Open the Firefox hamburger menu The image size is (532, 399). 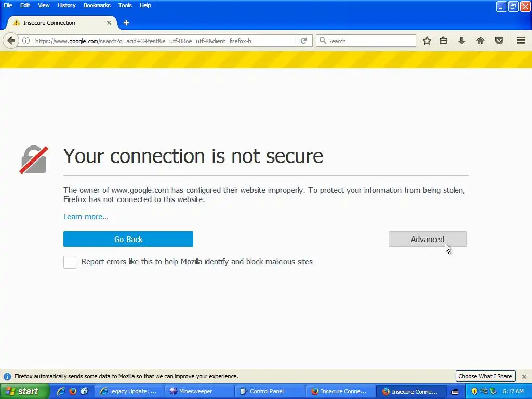pos(521,41)
